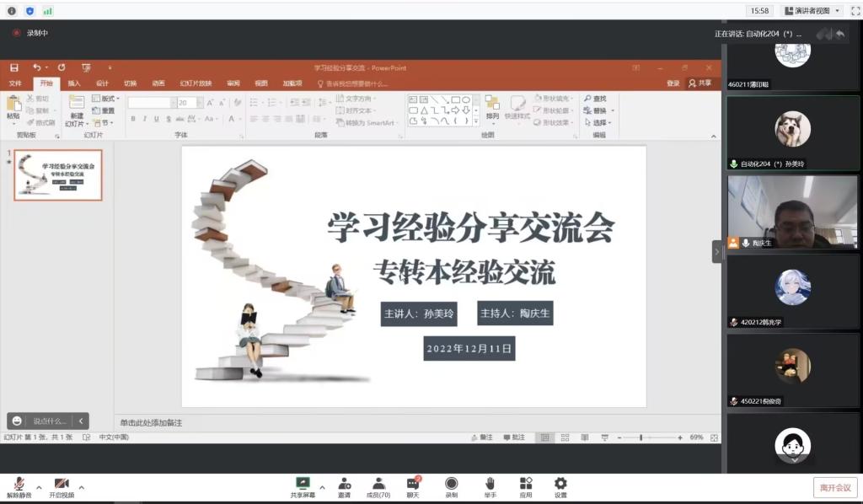Switch to the 视图 View tab
The width and height of the screenshot is (863, 504).
(x=261, y=83)
